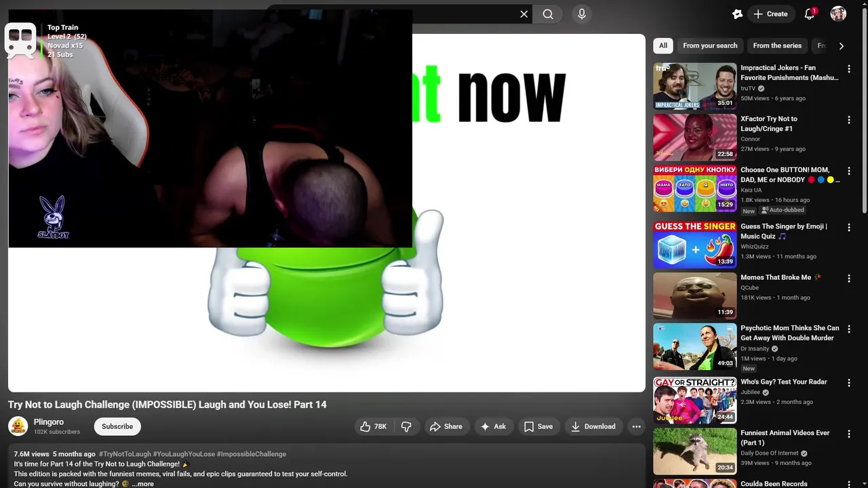
Task: Share the video
Action: [446, 426]
